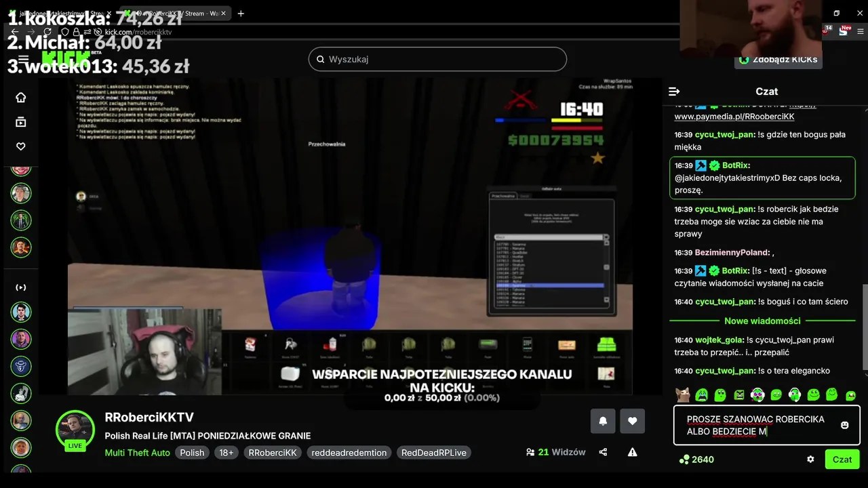868x488 pixels.
Task: Go back with the browser back arrow
Action: click(x=14, y=32)
